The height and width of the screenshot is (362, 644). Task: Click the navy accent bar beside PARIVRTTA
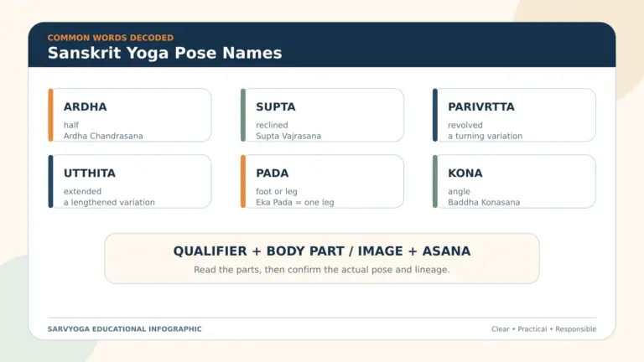(435, 115)
